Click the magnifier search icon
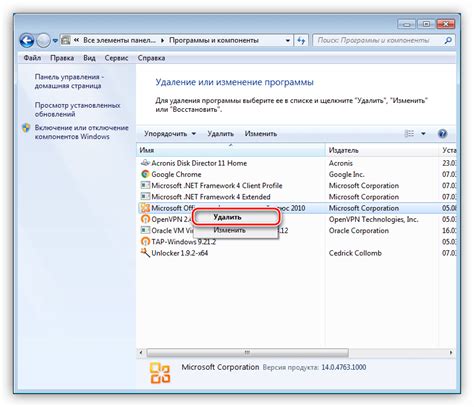Screen dimensions: 474x407 [448, 41]
